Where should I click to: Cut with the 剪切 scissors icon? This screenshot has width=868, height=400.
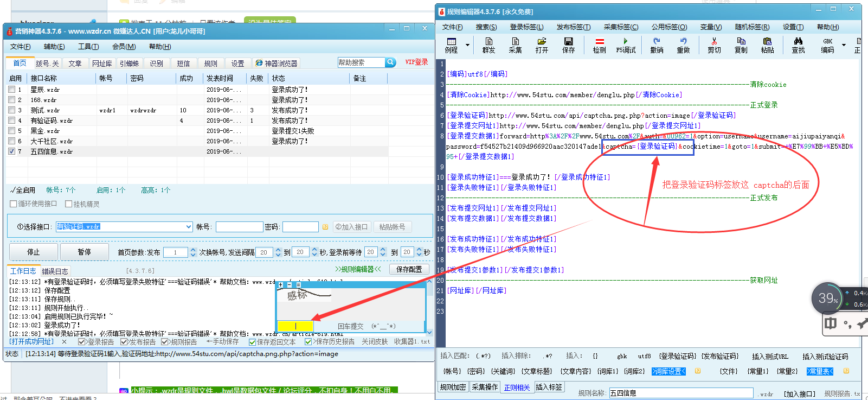coord(714,45)
